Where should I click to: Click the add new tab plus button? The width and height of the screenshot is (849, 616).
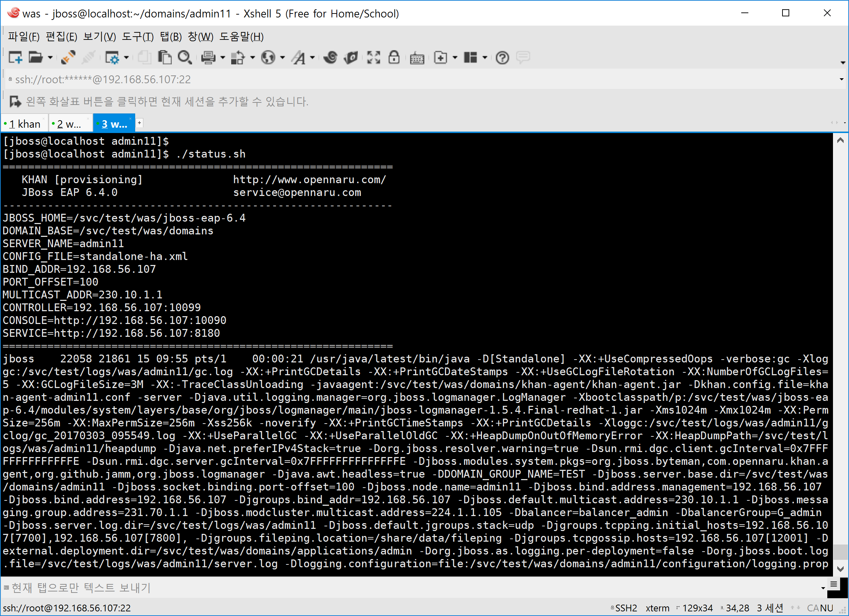pyautogui.click(x=139, y=123)
